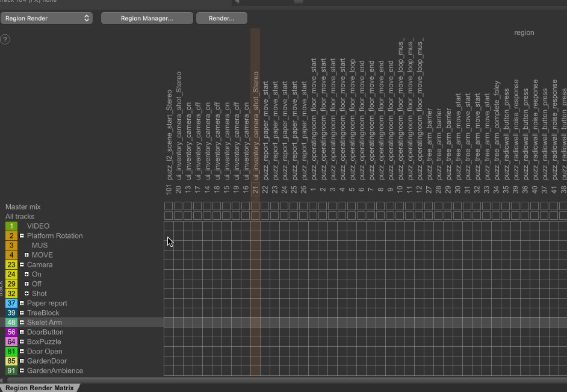The width and height of the screenshot is (567, 392).
Task: Select the Master mix row label
Action: point(23,207)
